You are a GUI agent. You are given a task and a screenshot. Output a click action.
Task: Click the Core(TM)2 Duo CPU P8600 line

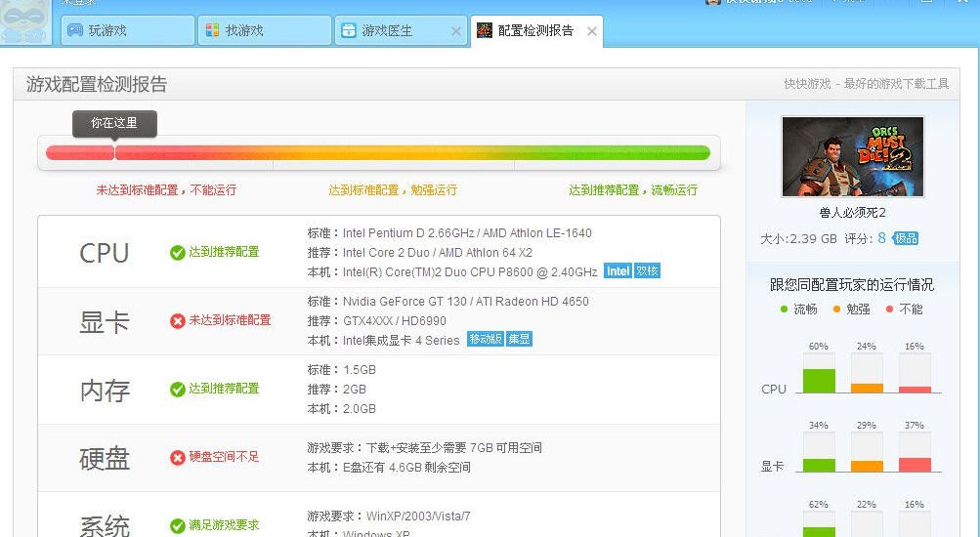[x=451, y=272]
